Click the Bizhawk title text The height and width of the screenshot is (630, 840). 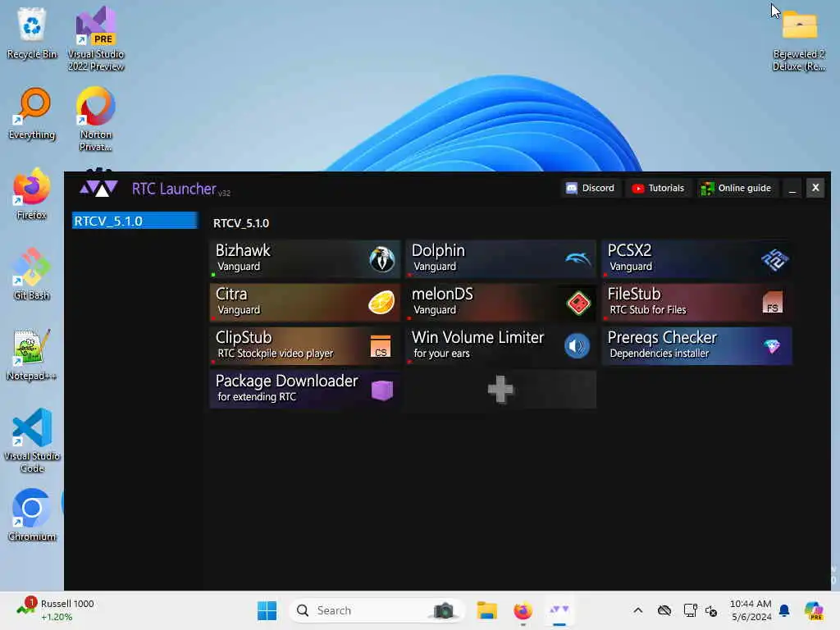click(243, 250)
